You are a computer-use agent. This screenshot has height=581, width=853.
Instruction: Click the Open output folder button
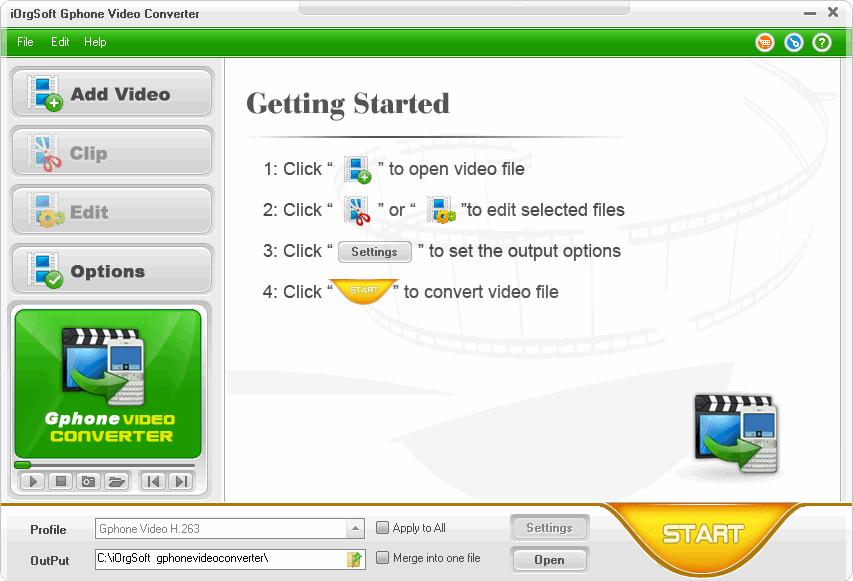(549, 560)
